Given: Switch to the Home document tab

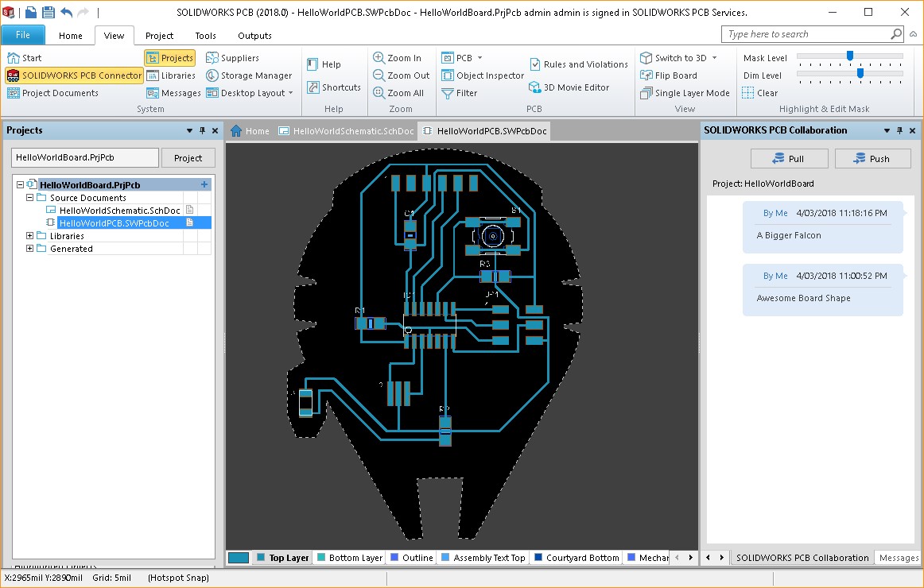Looking at the screenshot, I should pyautogui.click(x=250, y=130).
